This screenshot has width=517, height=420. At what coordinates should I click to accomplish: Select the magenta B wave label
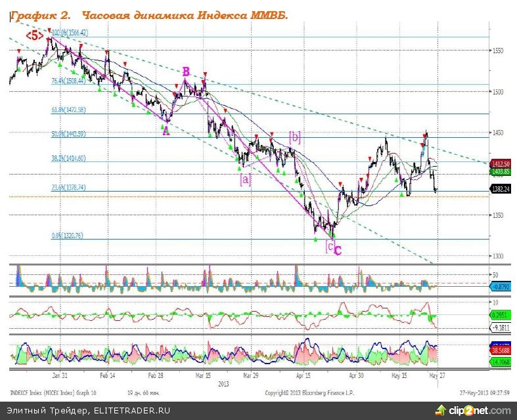point(186,72)
